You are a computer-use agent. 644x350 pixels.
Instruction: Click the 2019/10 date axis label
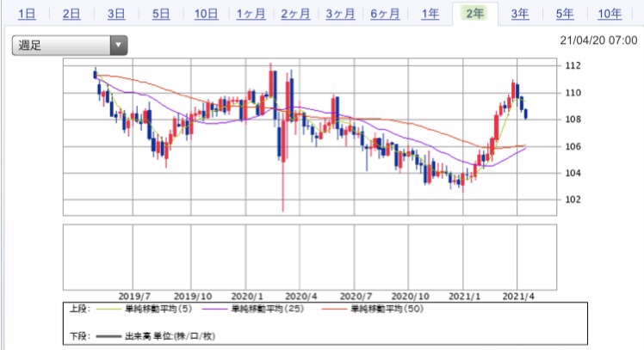point(193,296)
